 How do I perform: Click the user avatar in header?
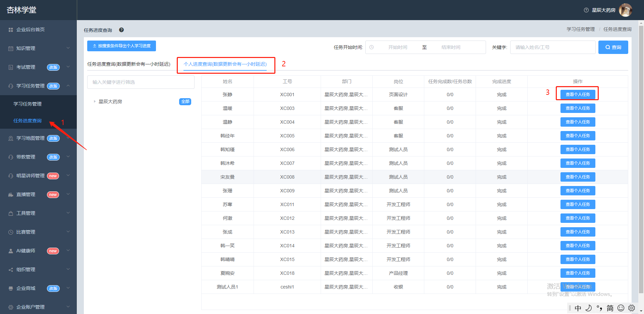tap(625, 10)
